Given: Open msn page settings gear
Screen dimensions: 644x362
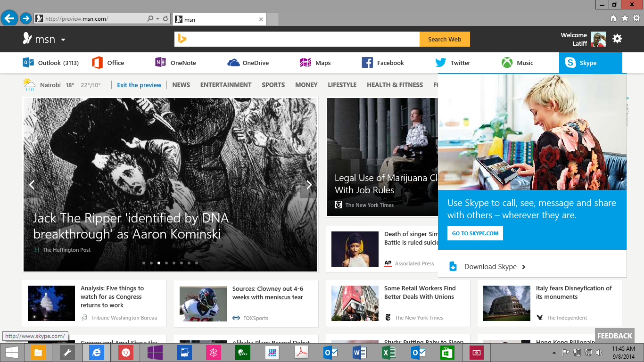Looking at the screenshot, I should tap(617, 39).
